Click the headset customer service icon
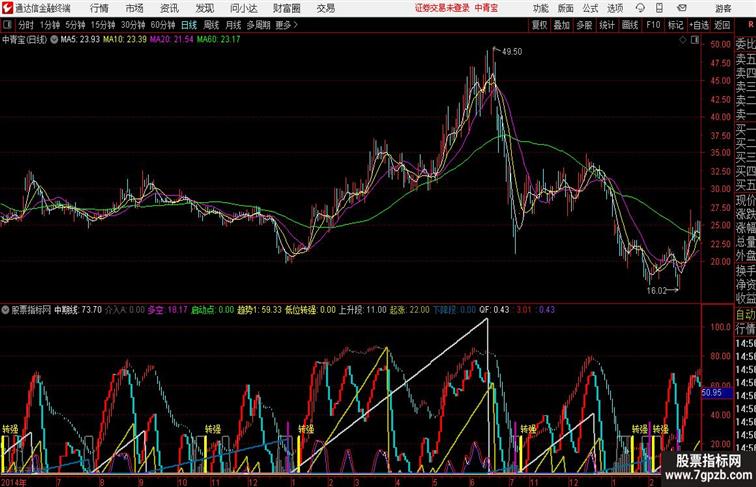Viewport: 756px width, 487px height. (640, 8)
